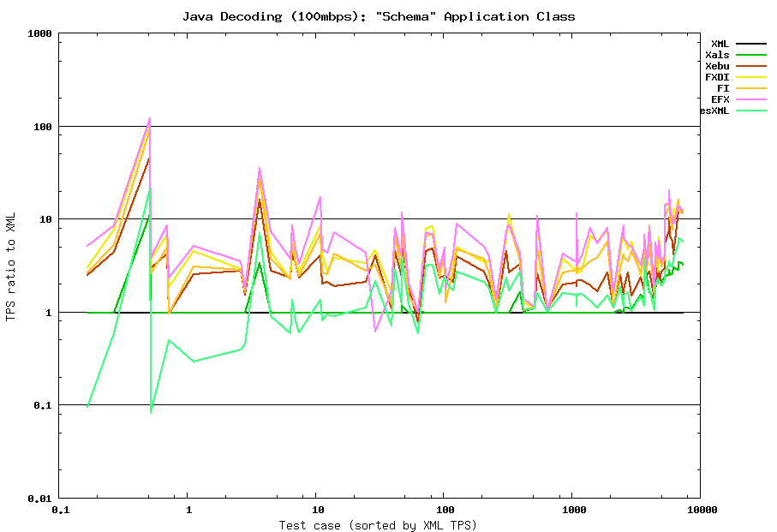The image size is (777, 532).
Task: Click the black XML legend line sample
Action: pos(750,44)
